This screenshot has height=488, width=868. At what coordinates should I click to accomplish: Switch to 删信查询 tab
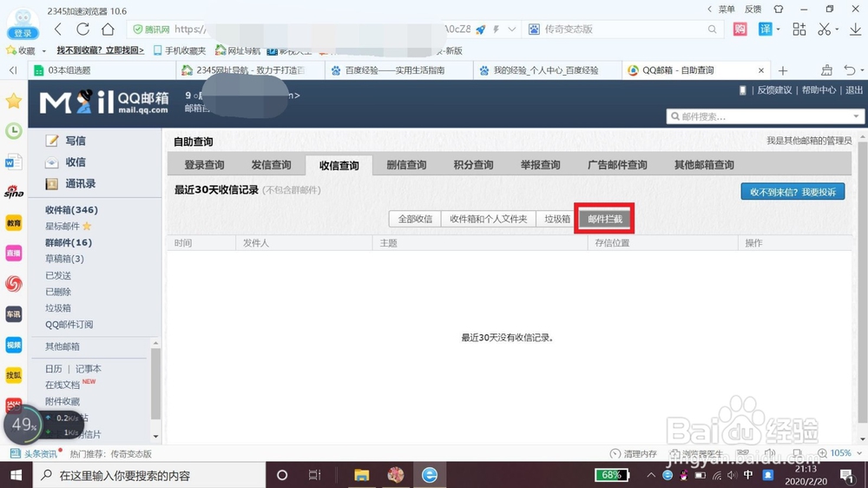[x=406, y=165]
